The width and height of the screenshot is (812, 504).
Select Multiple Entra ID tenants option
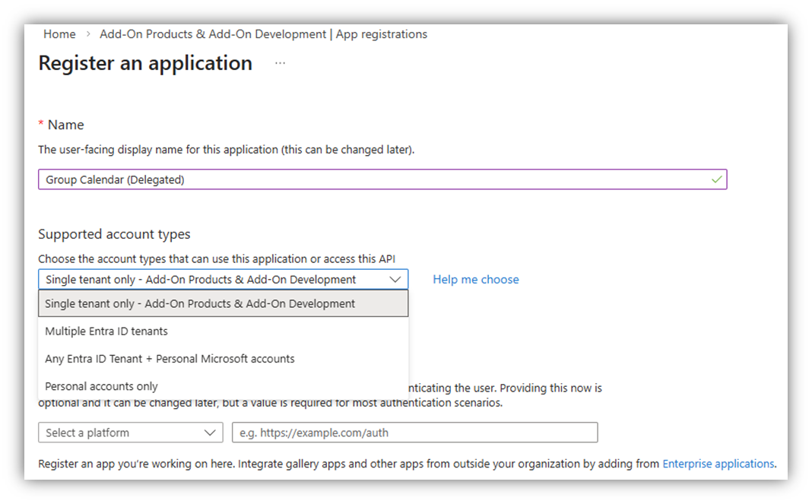tap(106, 331)
